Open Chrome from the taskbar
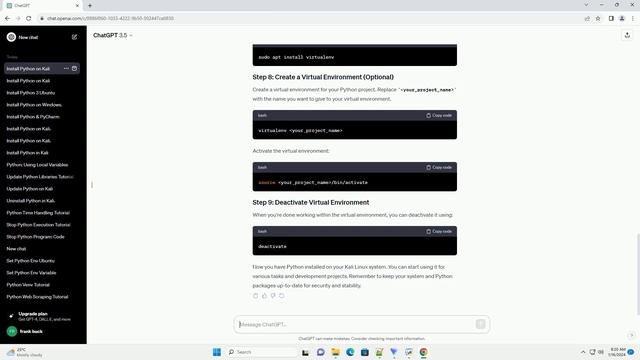This screenshot has width=640, height=360. (x=424, y=352)
